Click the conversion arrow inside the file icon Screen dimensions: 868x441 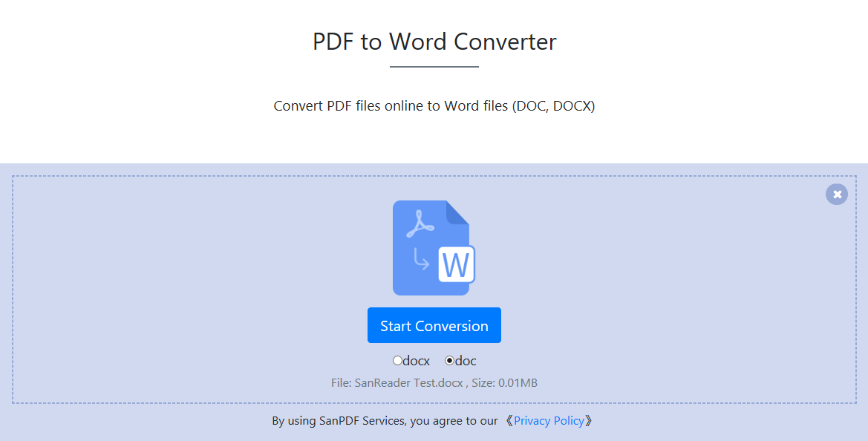tap(420, 257)
